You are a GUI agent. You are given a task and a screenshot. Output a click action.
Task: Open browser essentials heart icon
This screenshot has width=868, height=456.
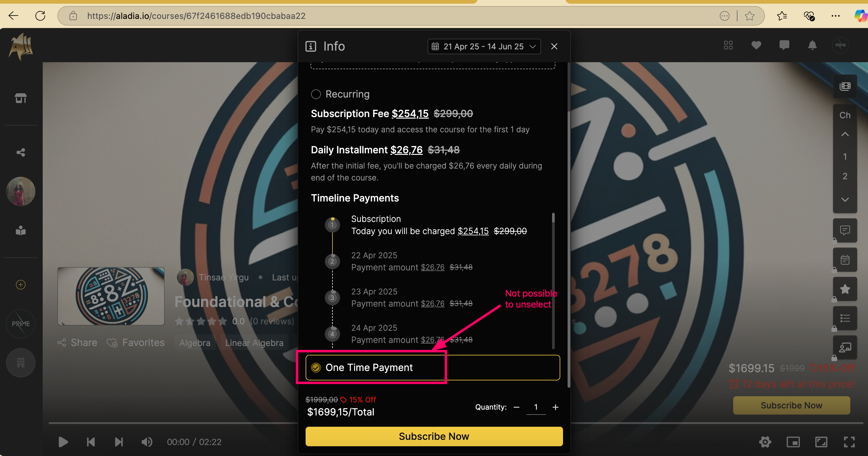click(x=809, y=16)
